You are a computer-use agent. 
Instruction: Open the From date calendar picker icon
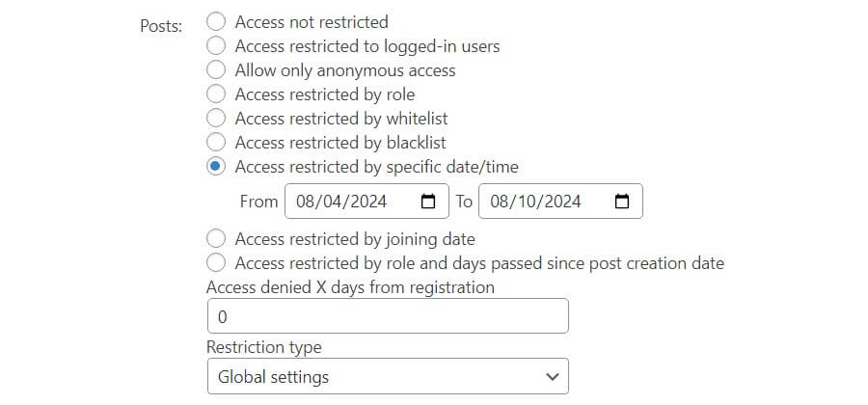click(429, 202)
